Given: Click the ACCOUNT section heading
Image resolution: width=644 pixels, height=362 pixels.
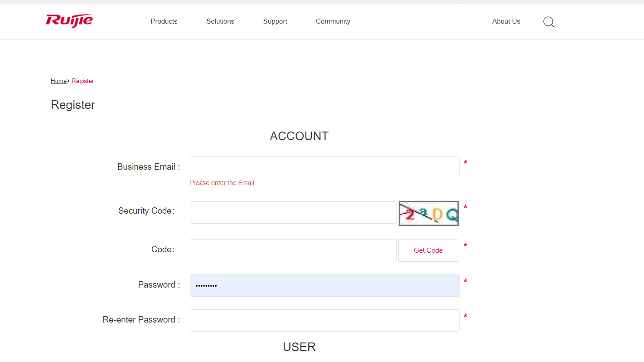Looking at the screenshot, I should (299, 136).
